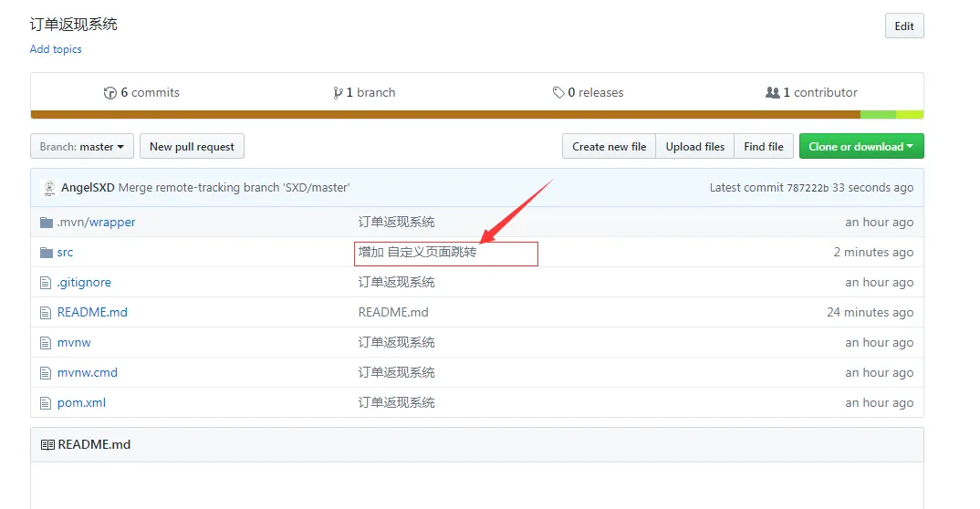
Task: Click the README.md commit message text
Action: 393,312
